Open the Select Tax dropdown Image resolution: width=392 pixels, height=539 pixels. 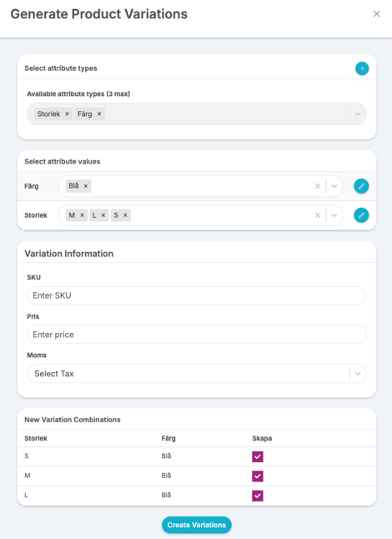click(197, 374)
